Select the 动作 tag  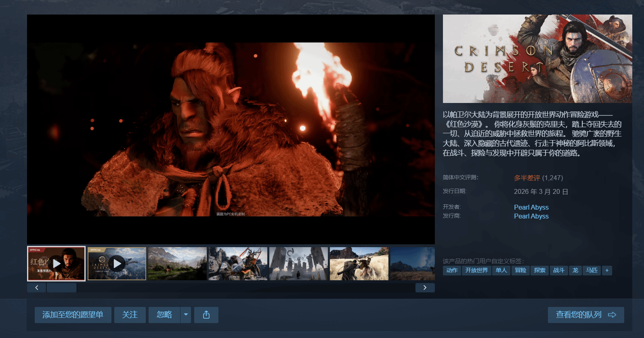click(x=452, y=271)
